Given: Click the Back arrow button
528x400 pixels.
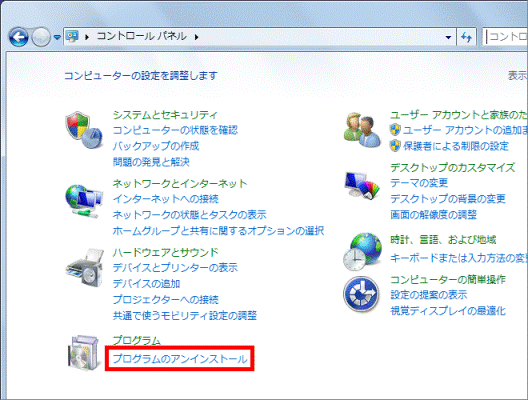Looking at the screenshot, I should [x=19, y=37].
